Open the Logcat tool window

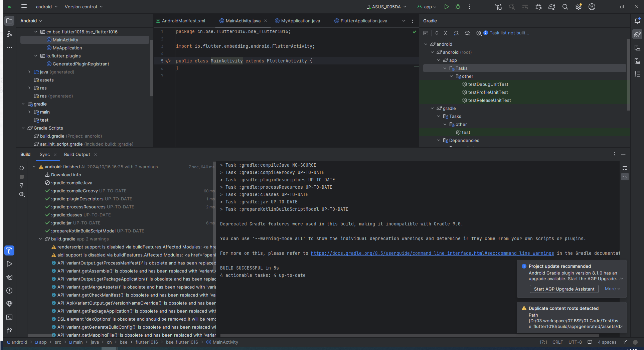9,277
